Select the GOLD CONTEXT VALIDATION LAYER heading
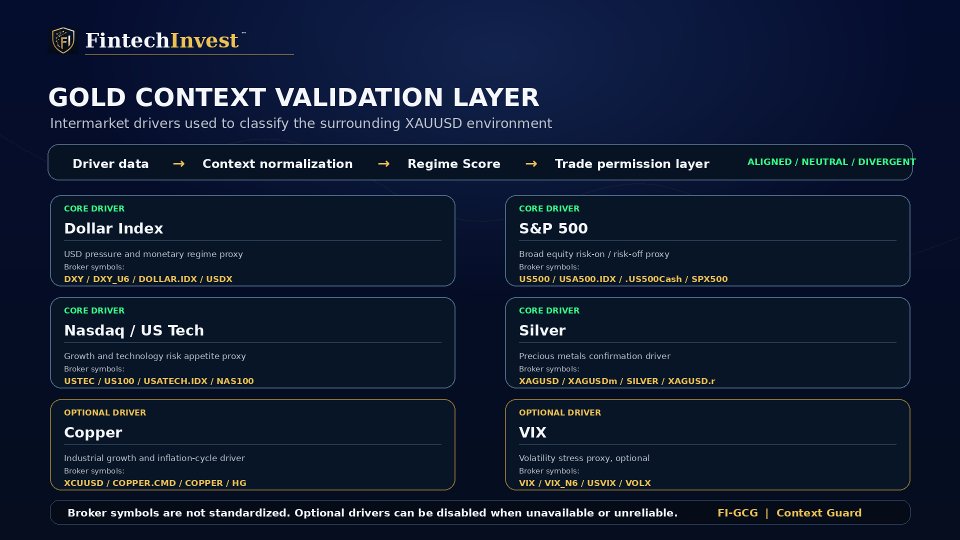 pyautogui.click(x=294, y=97)
